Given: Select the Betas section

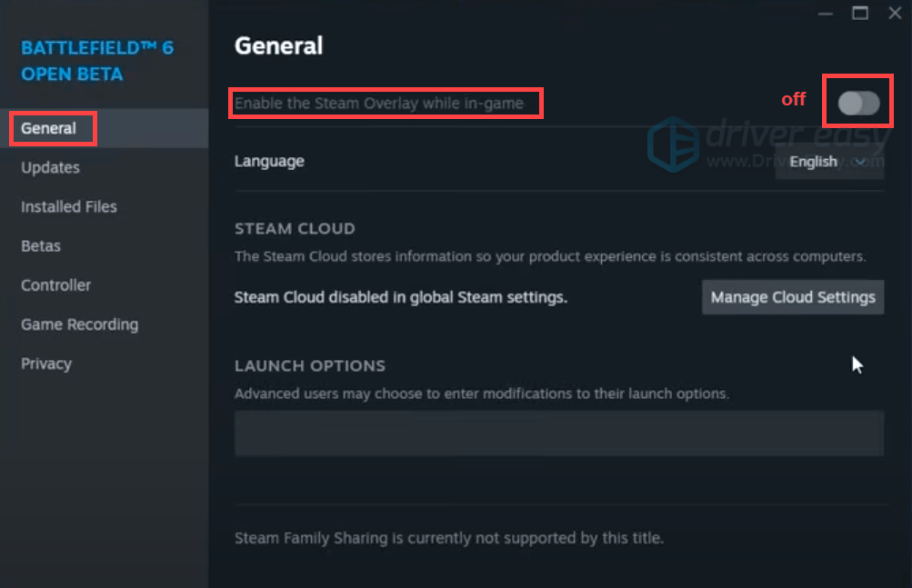Looking at the screenshot, I should pyautogui.click(x=40, y=245).
